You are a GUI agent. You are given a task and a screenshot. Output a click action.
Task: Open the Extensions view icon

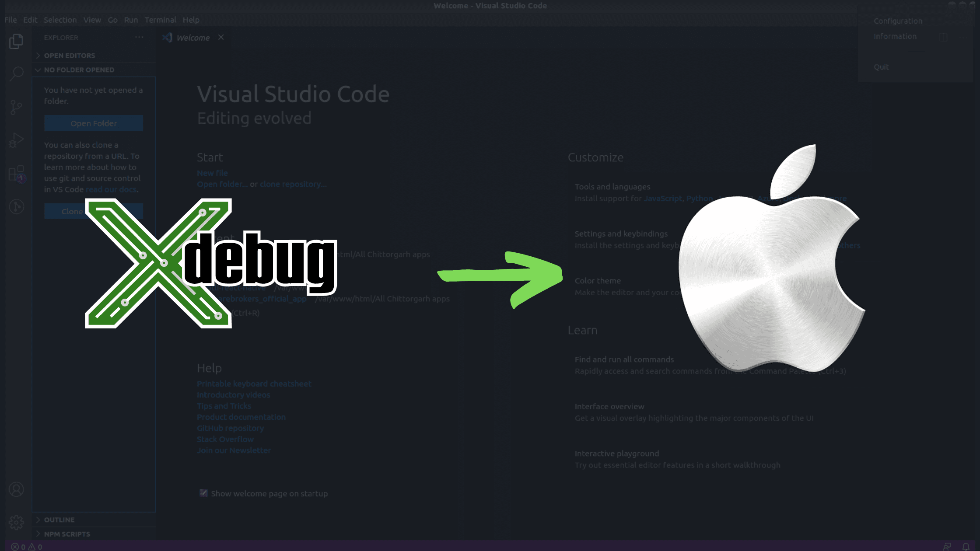click(x=16, y=174)
